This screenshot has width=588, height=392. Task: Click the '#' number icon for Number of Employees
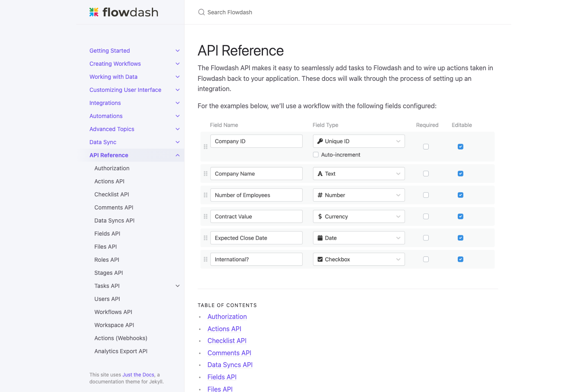coord(319,195)
